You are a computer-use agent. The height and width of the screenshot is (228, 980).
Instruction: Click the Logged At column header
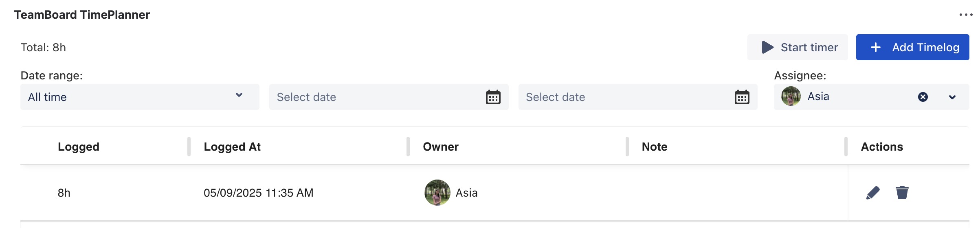pyautogui.click(x=232, y=147)
